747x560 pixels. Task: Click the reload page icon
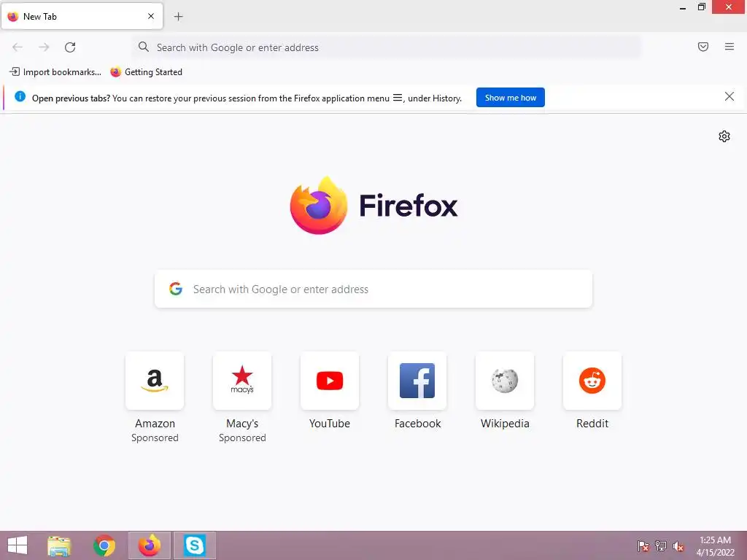(70, 47)
